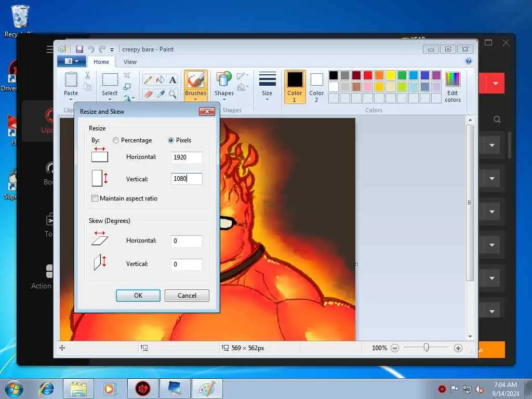
Task: Click zoom in plus button in status bar
Action: point(458,348)
